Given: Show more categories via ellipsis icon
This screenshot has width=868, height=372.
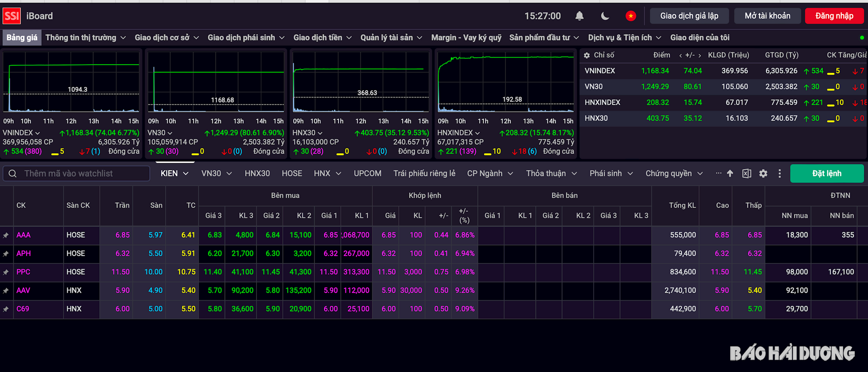Looking at the screenshot, I should click(x=718, y=173).
